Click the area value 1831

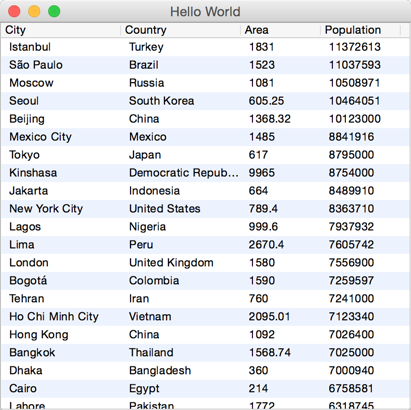262,47
